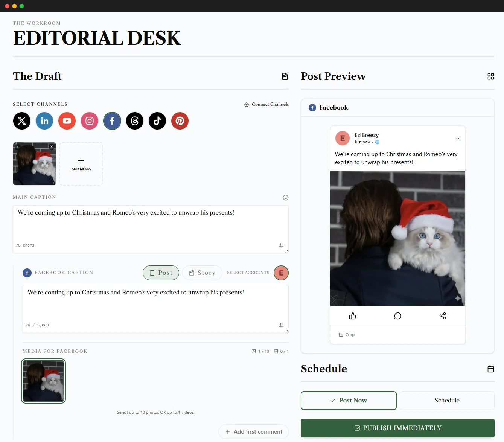Remove the cat photo from selected media
This screenshot has width=504, height=442.
pos(51,147)
